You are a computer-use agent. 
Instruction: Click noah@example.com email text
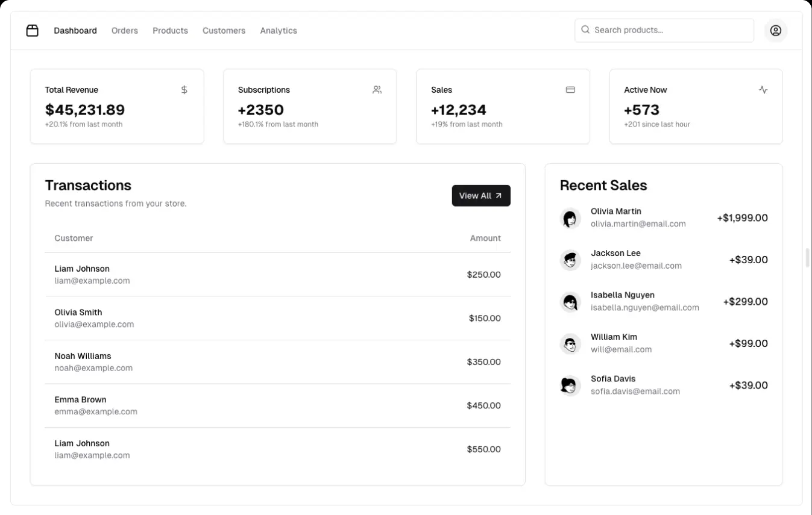tap(93, 368)
